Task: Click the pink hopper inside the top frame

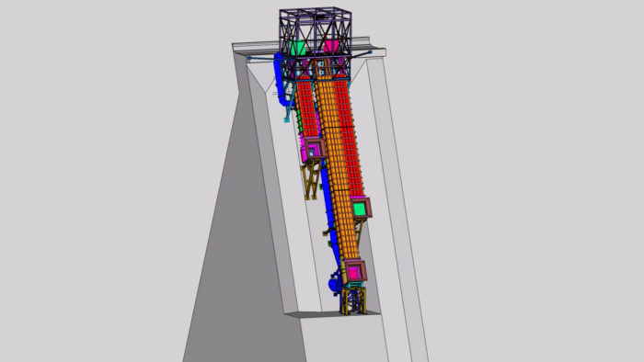Action: pyautogui.click(x=331, y=46)
